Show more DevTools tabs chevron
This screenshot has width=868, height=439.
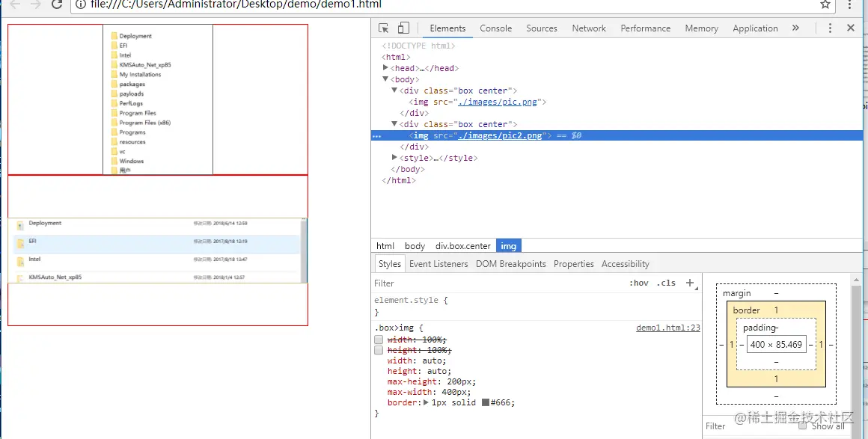coord(795,28)
